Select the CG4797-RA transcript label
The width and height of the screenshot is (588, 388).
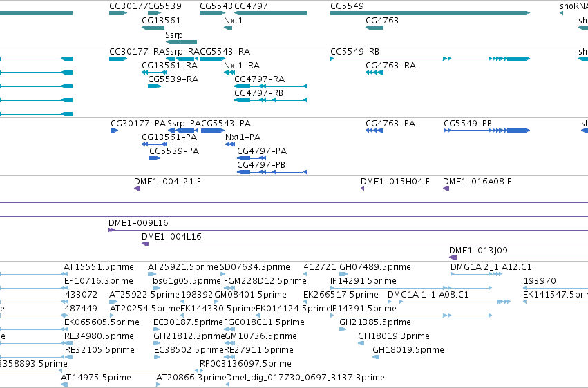click(x=260, y=79)
